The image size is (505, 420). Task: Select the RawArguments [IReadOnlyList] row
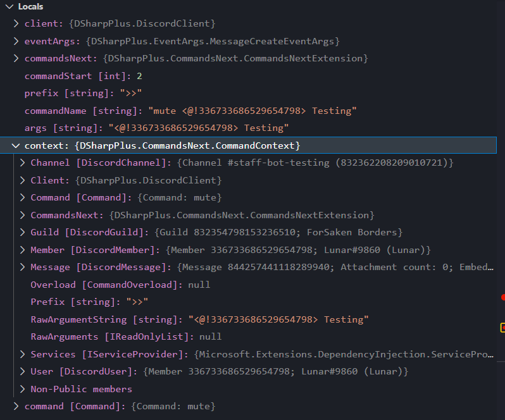(248, 337)
